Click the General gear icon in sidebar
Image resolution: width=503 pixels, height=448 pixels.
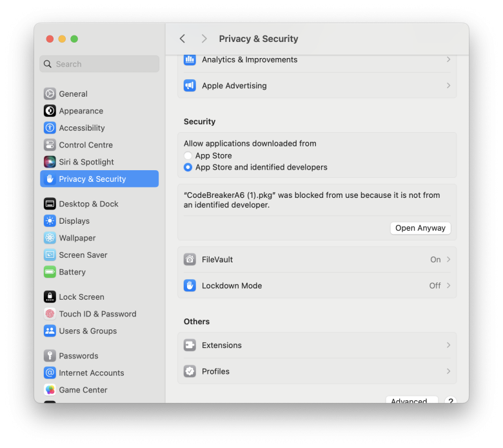[50, 93]
